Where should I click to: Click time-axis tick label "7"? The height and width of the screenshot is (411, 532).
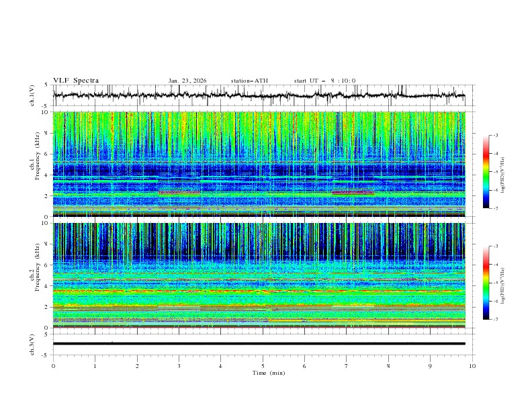(347, 366)
